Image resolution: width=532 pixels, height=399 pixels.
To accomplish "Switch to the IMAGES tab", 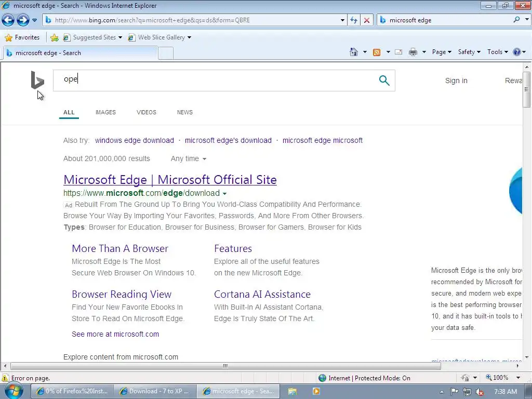I will tap(105, 112).
